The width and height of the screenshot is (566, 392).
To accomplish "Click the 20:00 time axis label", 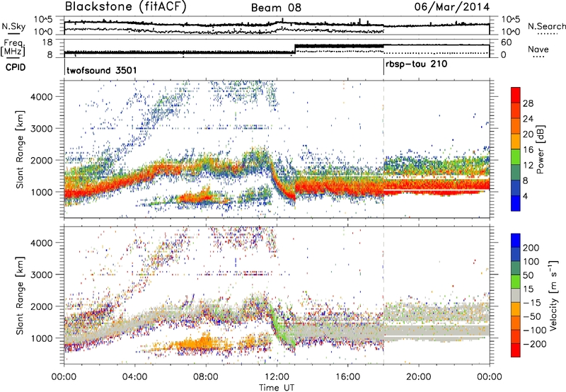I will (x=419, y=377).
